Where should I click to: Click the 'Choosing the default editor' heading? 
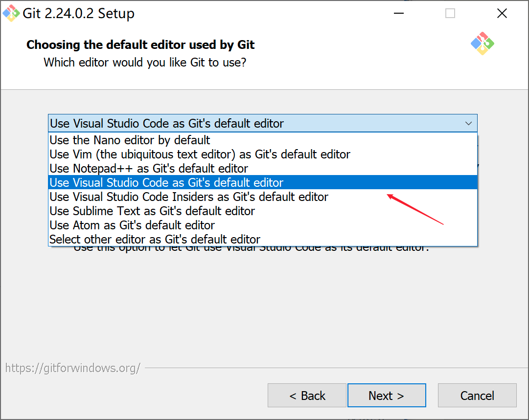[140, 44]
